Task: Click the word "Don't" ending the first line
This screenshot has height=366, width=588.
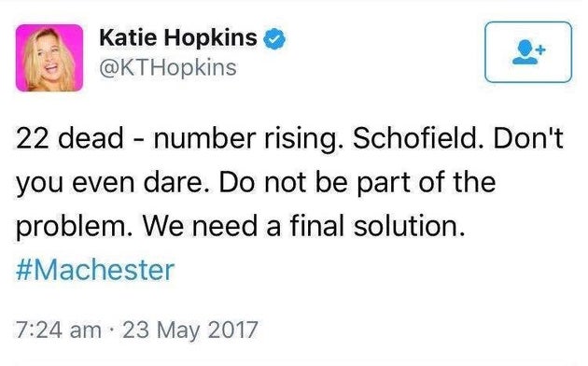Action: click(x=528, y=138)
